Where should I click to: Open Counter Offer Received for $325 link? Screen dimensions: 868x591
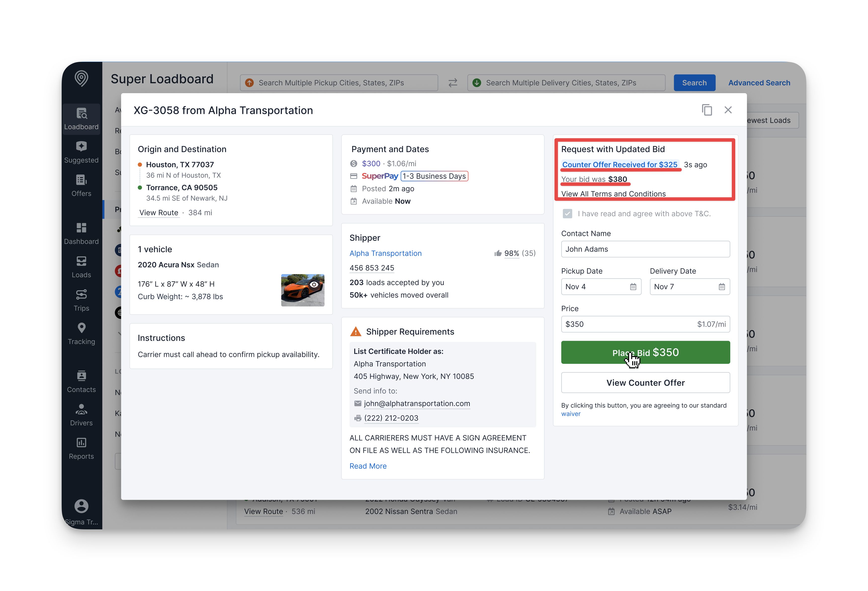click(620, 165)
